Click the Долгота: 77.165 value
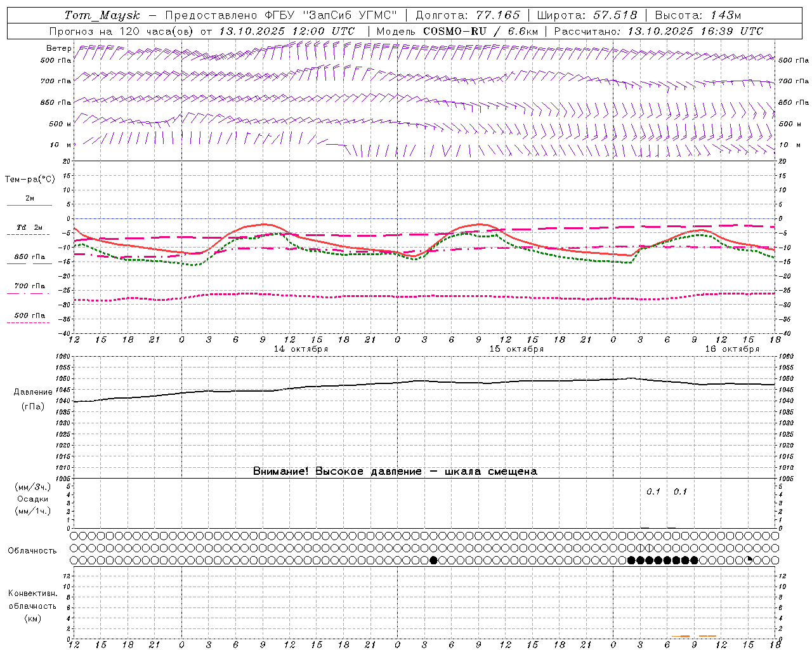 (468, 15)
